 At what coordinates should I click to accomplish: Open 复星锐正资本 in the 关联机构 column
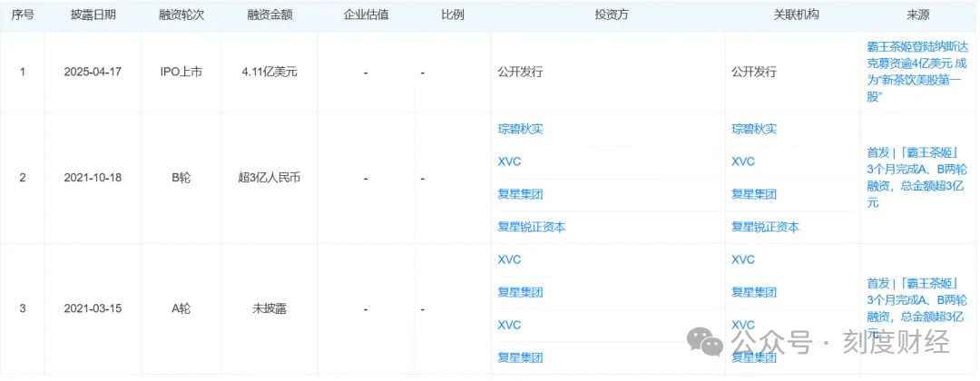[766, 228]
